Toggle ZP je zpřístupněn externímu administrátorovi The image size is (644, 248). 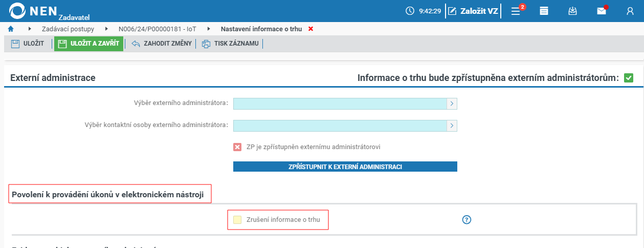click(237, 147)
